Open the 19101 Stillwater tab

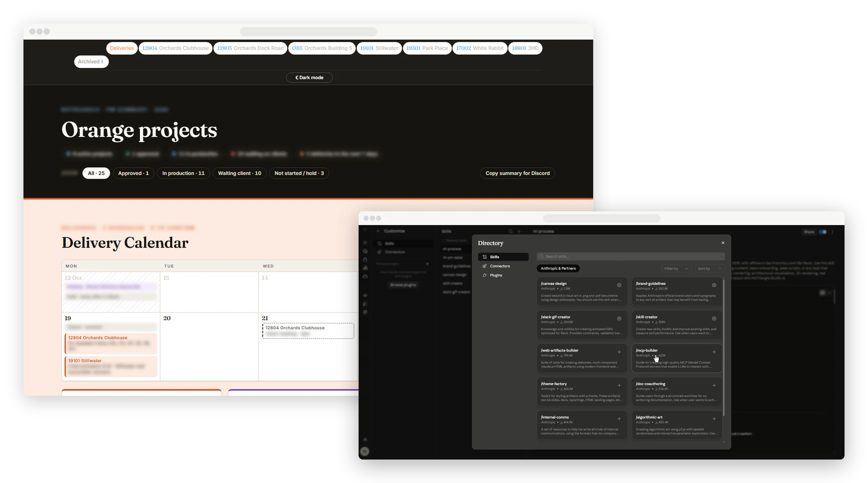pos(379,48)
